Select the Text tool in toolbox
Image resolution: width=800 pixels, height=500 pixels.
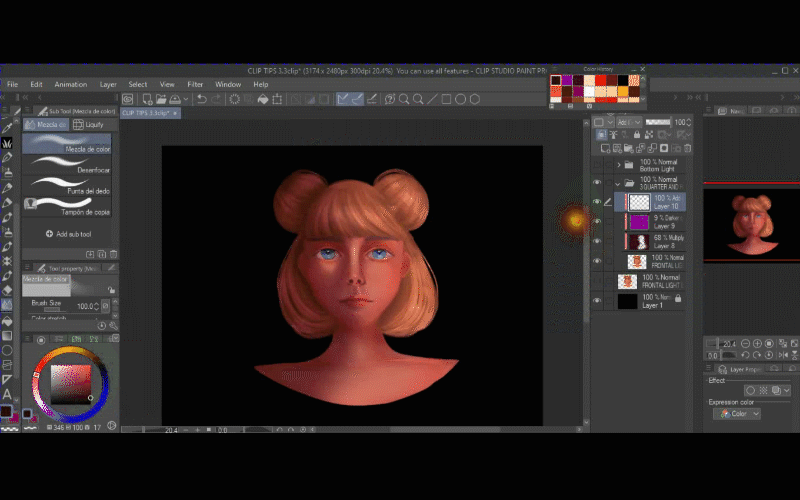(x=7, y=394)
